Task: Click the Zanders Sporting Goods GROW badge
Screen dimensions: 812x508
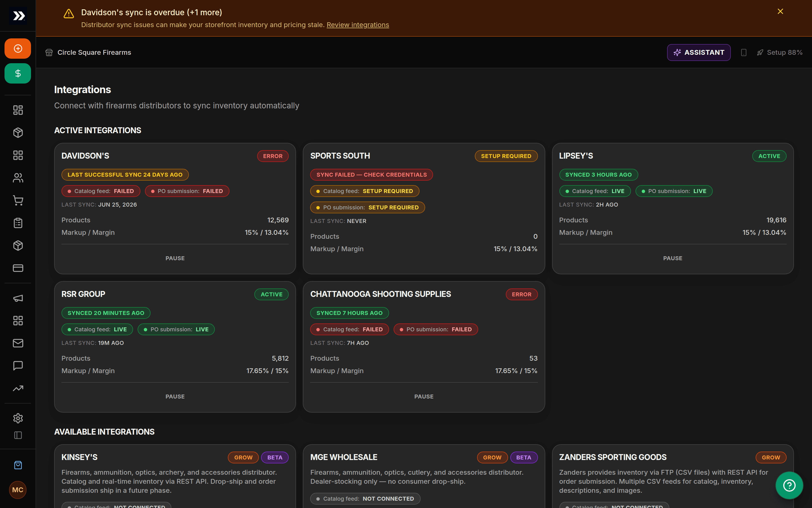Action: [x=771, y=457]
